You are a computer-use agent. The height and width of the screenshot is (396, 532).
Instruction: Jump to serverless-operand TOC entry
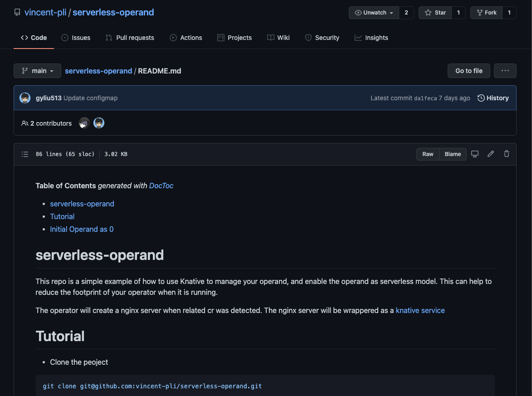82,204
